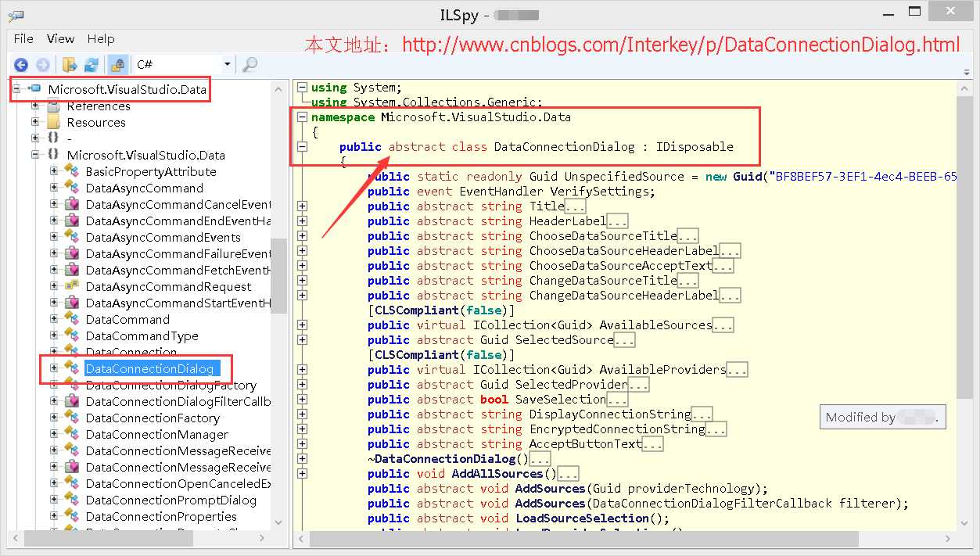Expand the DataAsyncCommandFetchEventH tree node

click(x=54, y=270)
